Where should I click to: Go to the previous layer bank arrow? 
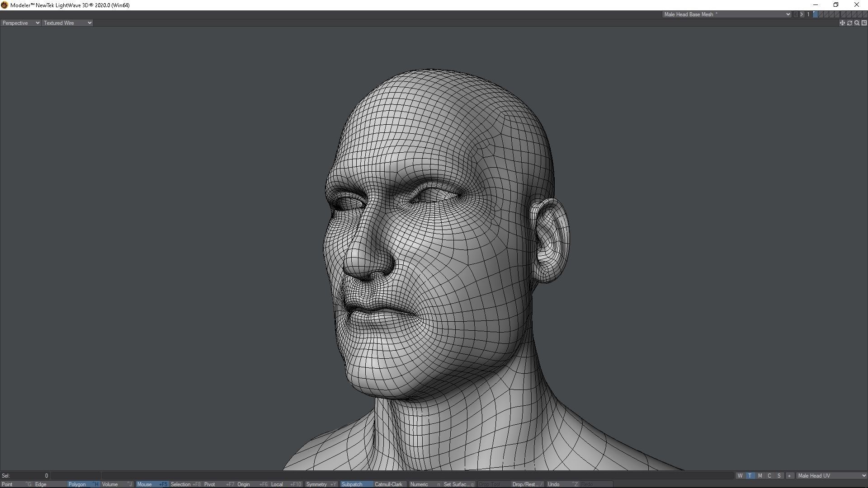coord(796,14)
